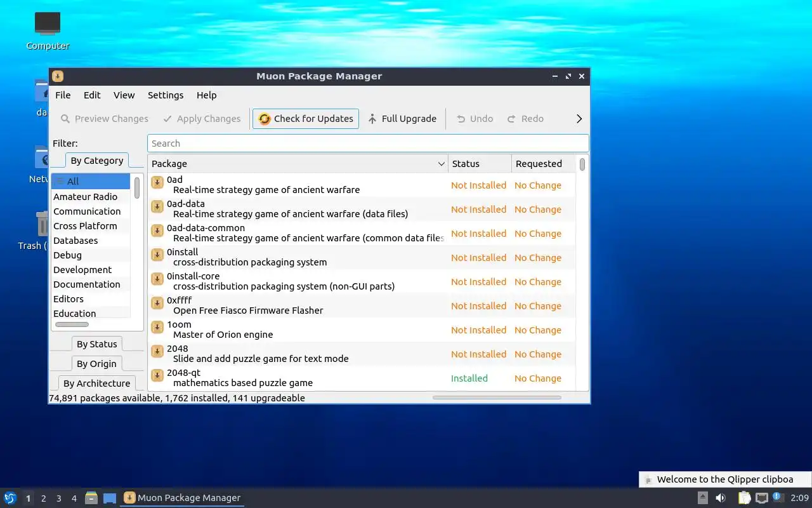Viewport: 812px width, 508px height.
Task: Select the By Category filter tab
Action: click(x=96, y=161)
